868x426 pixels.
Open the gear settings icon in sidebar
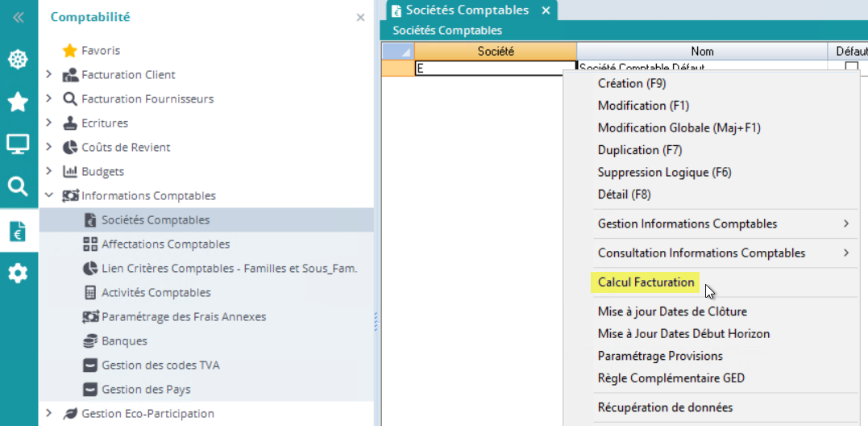(18, 274)
